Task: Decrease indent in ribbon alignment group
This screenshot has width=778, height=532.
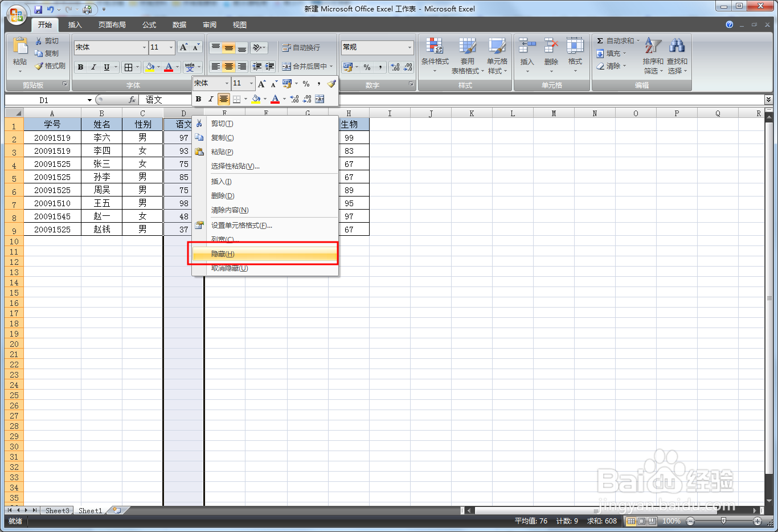Action: [x=257, y=67]
